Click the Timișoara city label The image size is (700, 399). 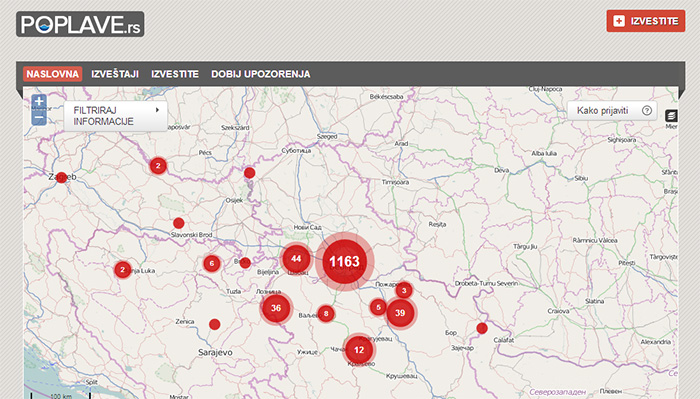[x=395, y=182]
